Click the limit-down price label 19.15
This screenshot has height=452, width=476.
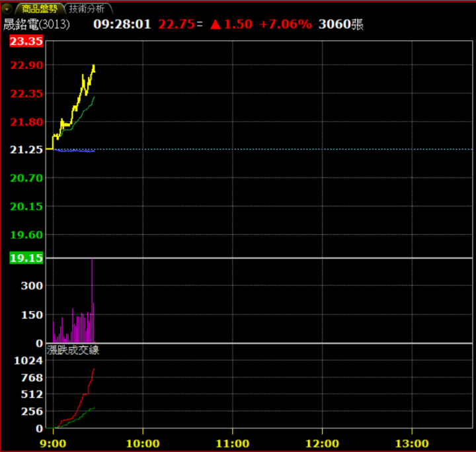(26, 258)
